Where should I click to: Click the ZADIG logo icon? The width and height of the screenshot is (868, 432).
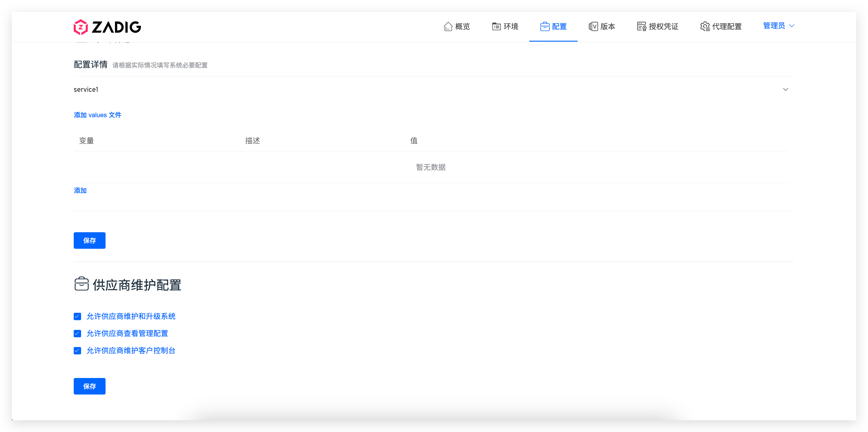81,27
